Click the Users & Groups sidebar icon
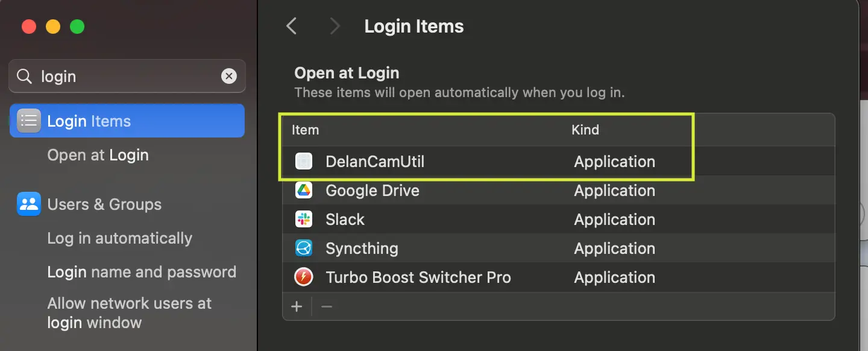 click(28, 204)
